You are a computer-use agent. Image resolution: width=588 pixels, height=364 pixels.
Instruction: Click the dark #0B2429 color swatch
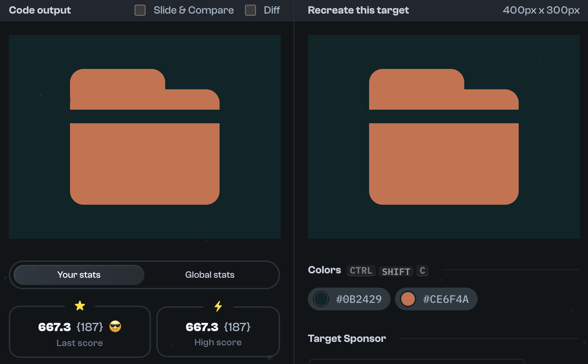point(321,299)
